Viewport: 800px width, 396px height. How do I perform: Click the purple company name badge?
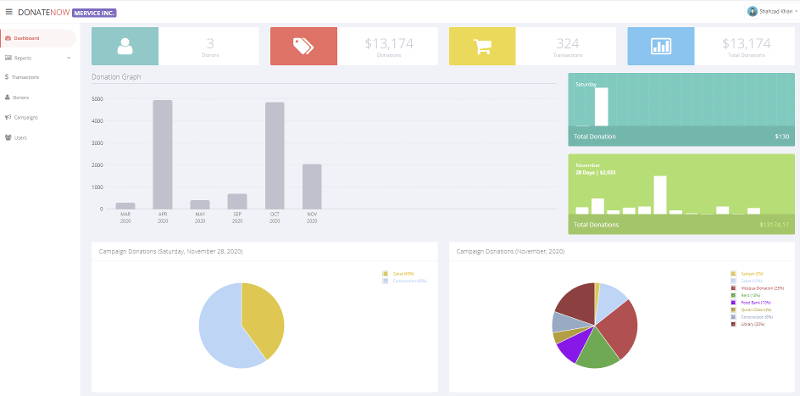[x=94, y=12]
